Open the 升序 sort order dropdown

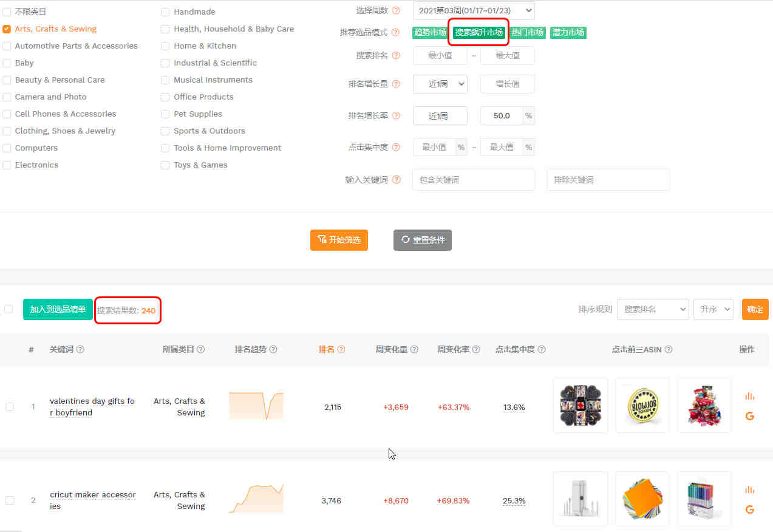tap(713, 309)
